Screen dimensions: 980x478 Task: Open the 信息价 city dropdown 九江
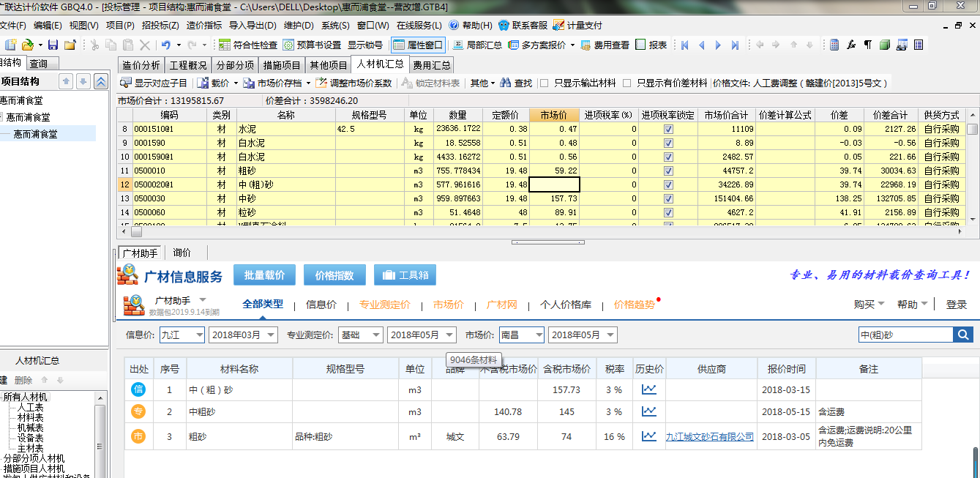click(x=182, y=335)
